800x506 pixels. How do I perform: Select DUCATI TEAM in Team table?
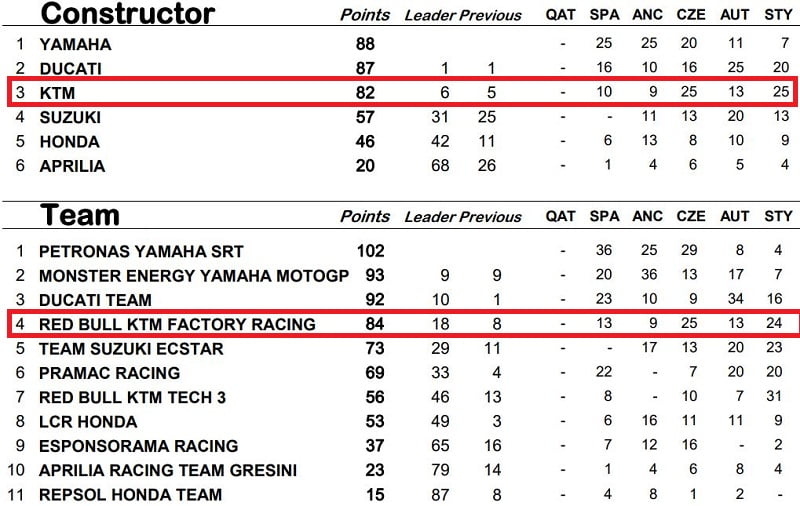[95, 300]
